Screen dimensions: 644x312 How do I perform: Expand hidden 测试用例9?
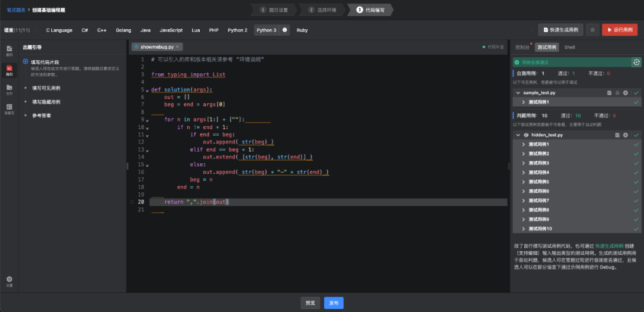tap(524, 219)
